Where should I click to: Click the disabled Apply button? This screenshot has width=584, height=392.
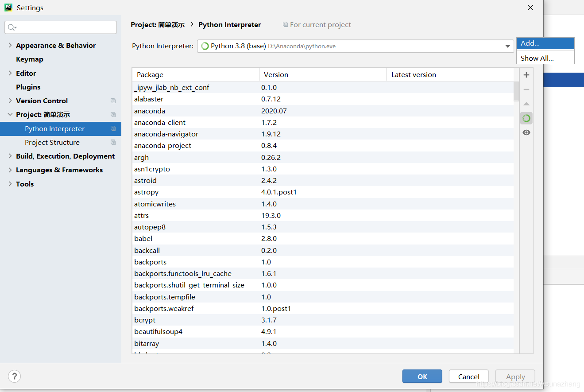coord(515,376)
